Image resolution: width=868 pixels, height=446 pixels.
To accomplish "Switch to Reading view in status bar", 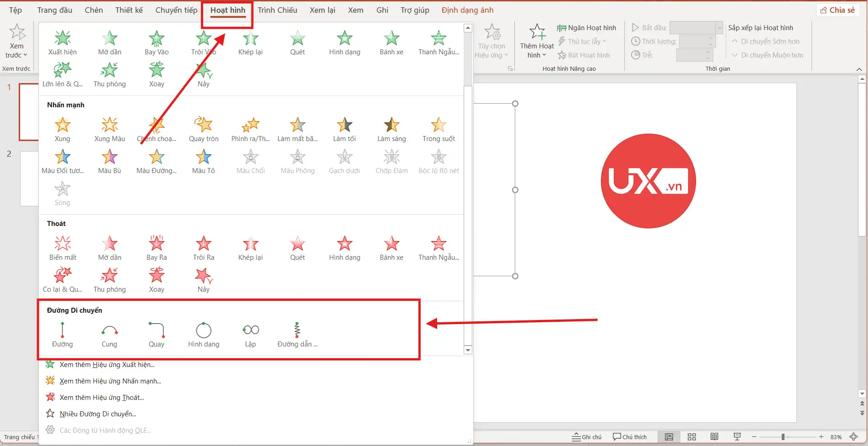I will [714, 437].
